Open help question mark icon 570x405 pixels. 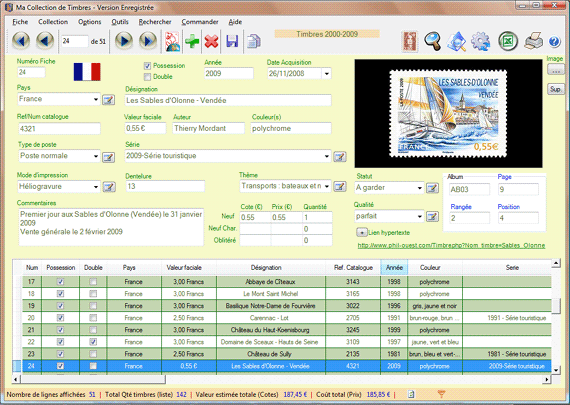pos(554,41)
